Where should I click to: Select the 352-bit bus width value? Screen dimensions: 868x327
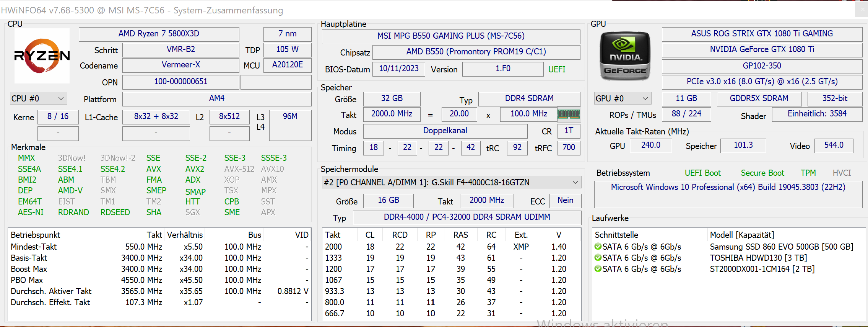coord(835,98)
